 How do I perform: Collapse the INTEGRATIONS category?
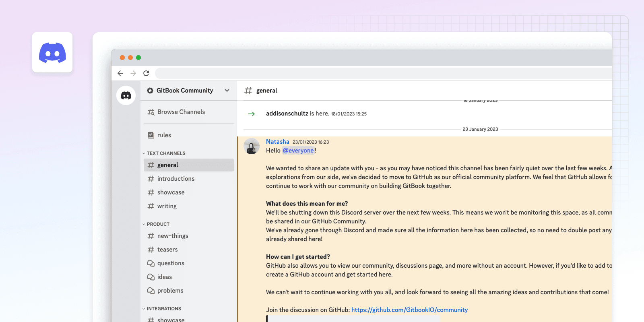coord(162,309)
